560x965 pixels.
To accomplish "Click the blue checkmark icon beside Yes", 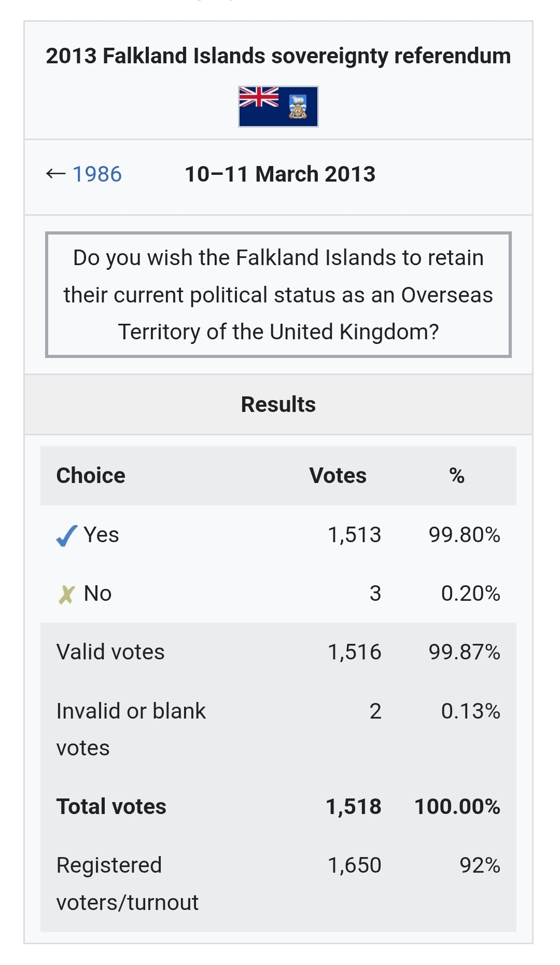I will [66, 535].
